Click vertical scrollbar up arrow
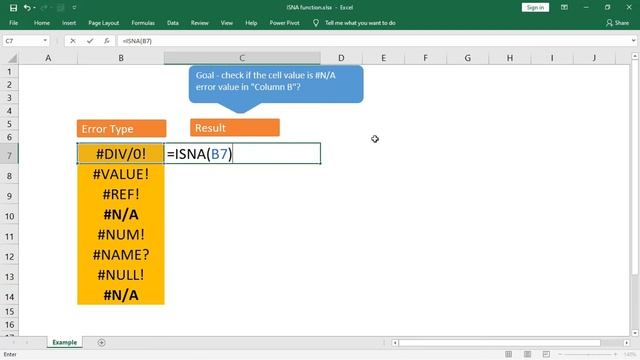 point(635,56)
